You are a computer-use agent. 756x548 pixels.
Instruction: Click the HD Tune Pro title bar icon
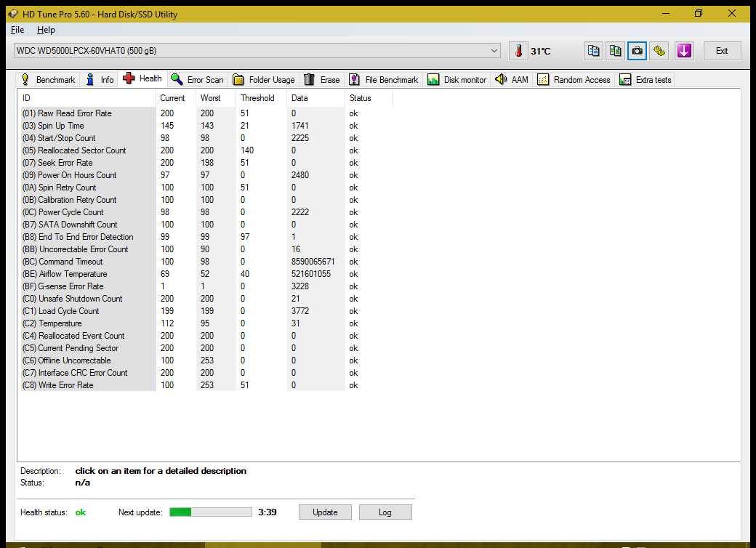14,14
